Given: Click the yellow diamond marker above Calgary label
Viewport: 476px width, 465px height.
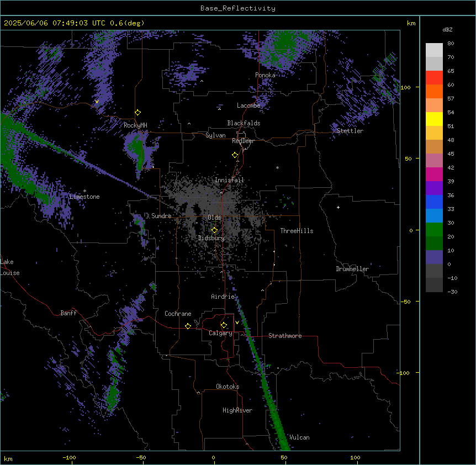Looking at the screenshot, I should click(224, 325).
